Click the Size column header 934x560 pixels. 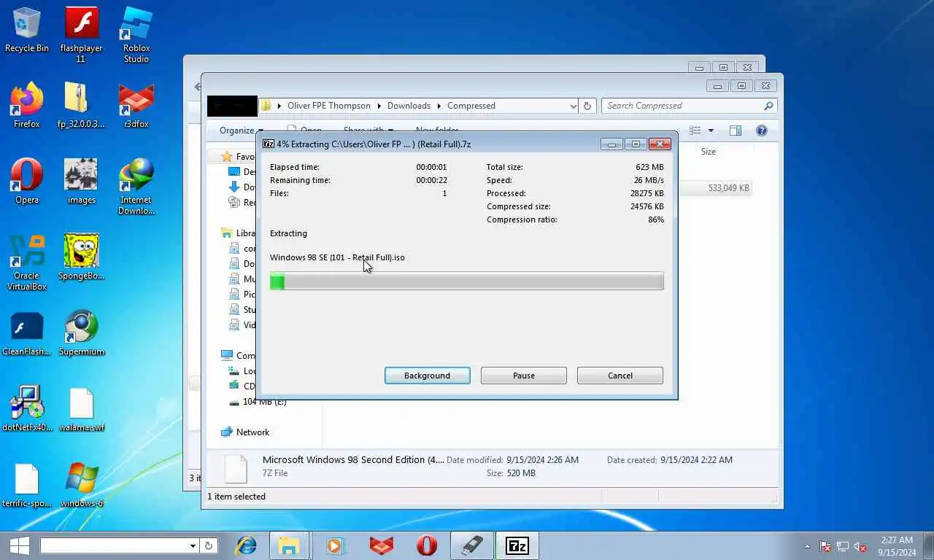click(709, 152)
